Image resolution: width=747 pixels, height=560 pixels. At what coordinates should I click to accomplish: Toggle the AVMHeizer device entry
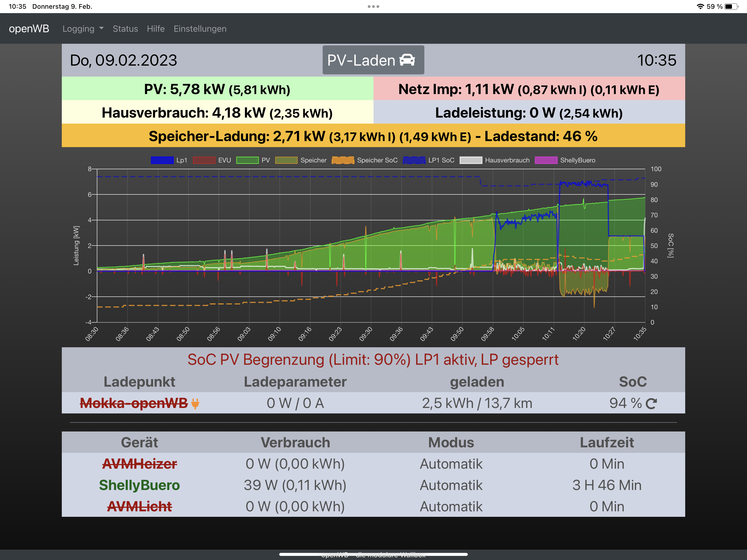tap(139, 464)
